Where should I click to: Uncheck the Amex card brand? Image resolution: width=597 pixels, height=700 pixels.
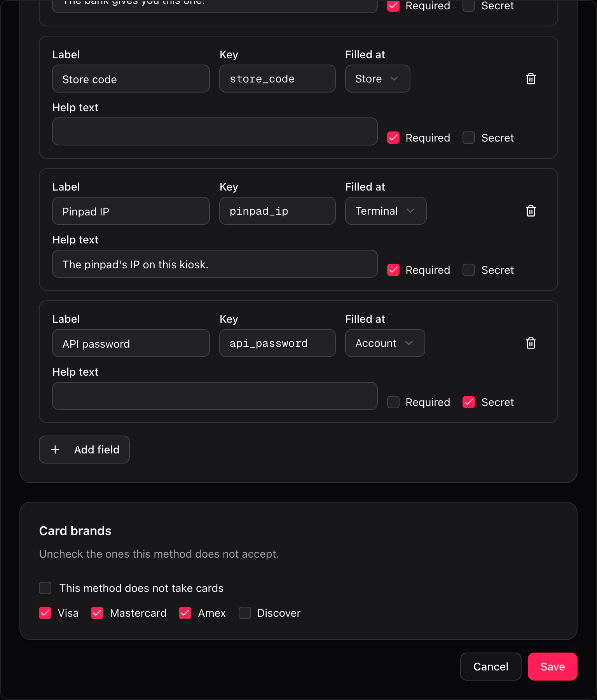coord(185,613)
